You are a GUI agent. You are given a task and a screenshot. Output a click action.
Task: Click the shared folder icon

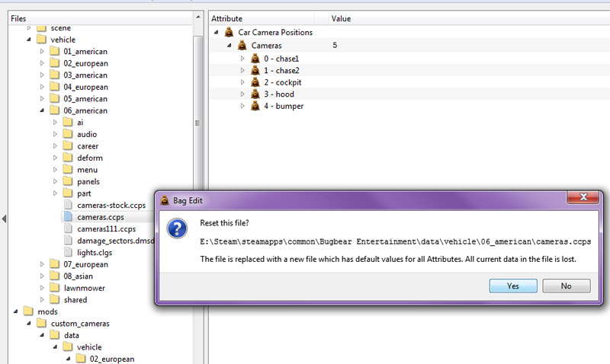(55, 299)
